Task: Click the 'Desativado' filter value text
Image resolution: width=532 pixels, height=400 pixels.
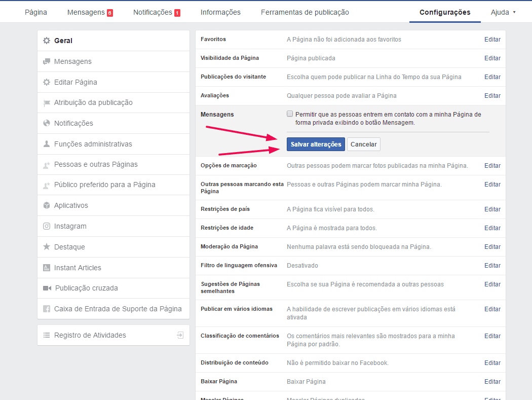Action: (x=302, y=266)
